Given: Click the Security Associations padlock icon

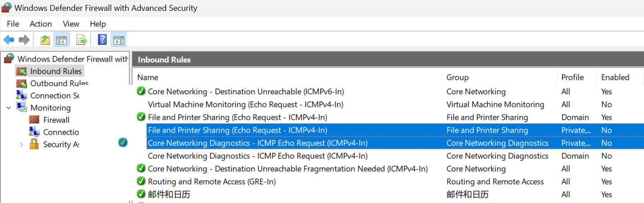Looking at the screenshot, I should [34, 144].
